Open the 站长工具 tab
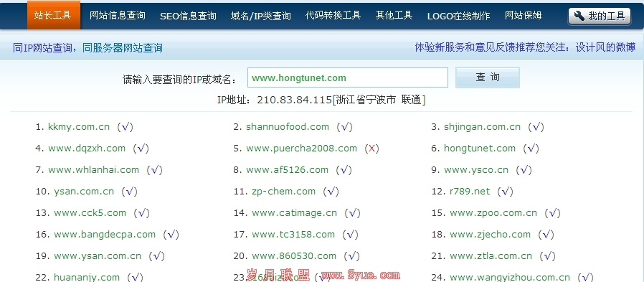 pyautogui.click(x=54, y=15)
